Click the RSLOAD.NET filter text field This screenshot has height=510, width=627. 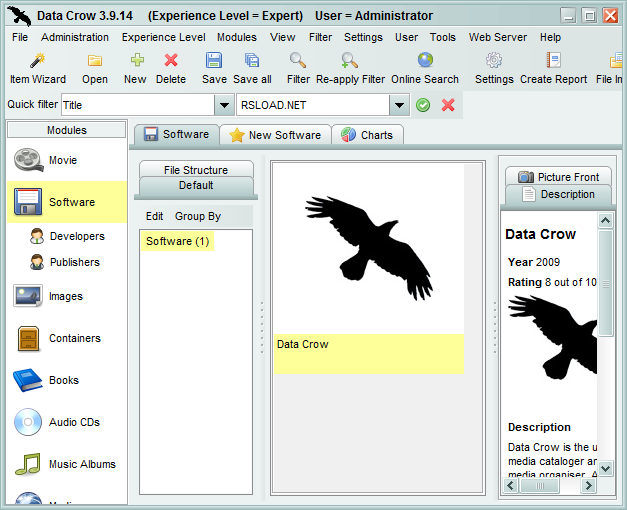point(313,105)
